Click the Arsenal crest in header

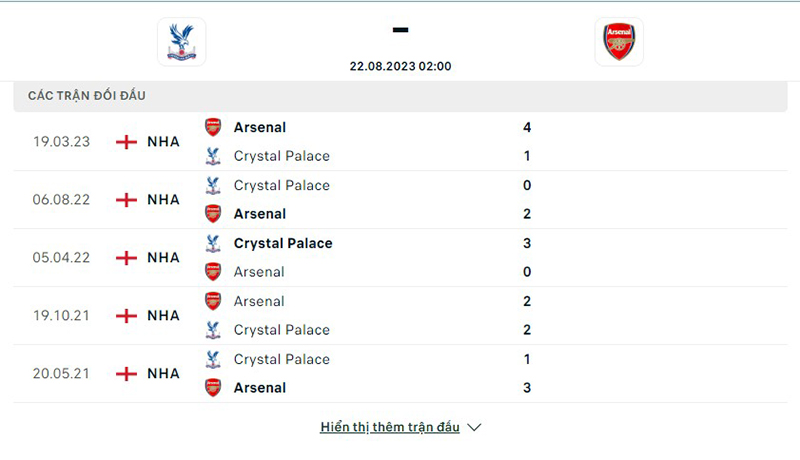click(619, 42)
